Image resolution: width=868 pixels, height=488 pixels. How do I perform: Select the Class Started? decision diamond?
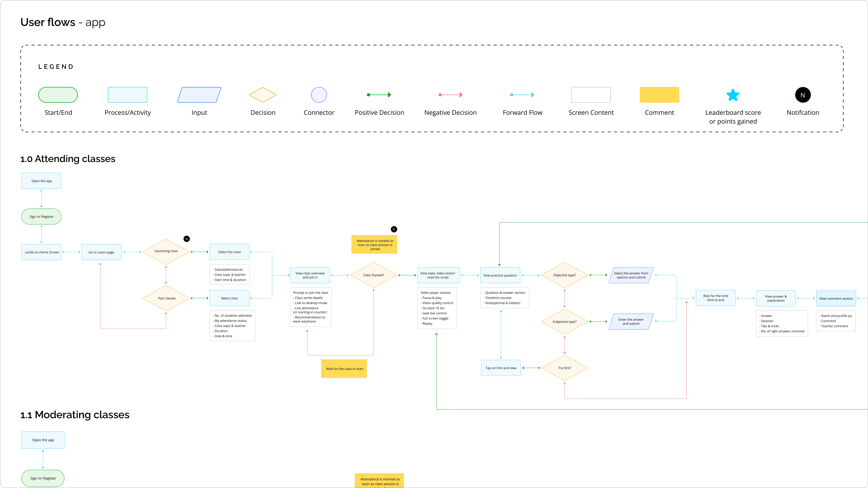[373, 275]
